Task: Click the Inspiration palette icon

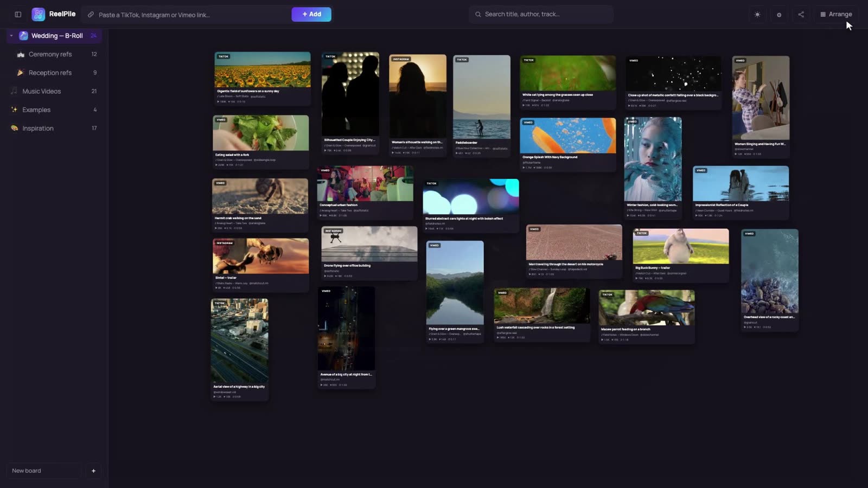Action: pos(14,129)
